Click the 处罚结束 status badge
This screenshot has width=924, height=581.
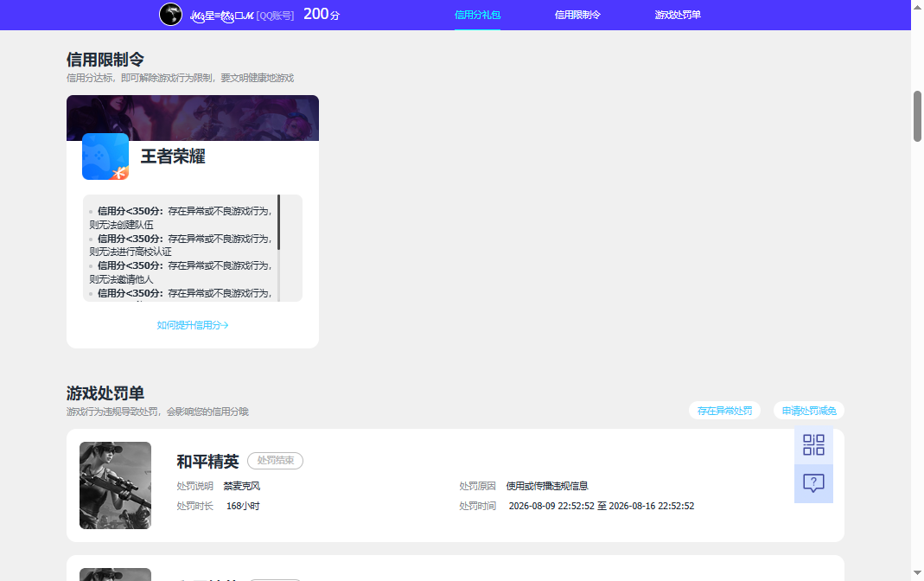[275, 461]
